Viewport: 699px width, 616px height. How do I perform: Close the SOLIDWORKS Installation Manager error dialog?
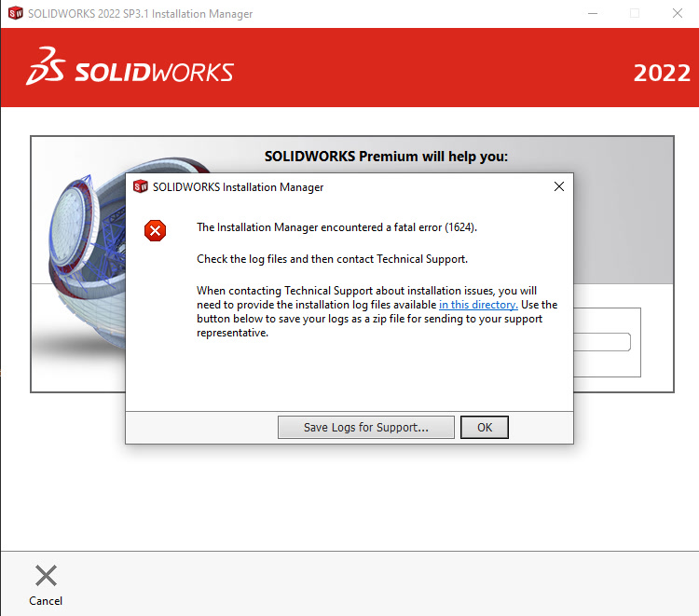pyautogui.click(x=559, y=186)
